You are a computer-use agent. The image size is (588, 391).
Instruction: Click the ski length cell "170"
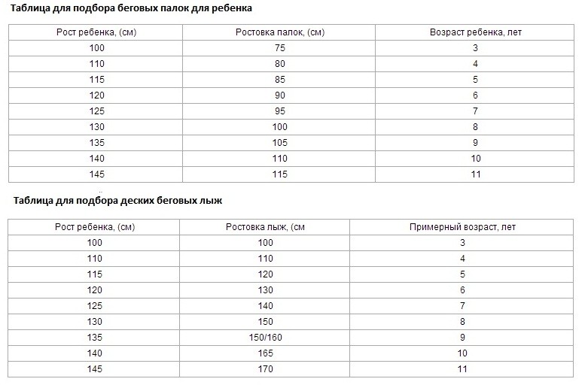pos(266,369)
